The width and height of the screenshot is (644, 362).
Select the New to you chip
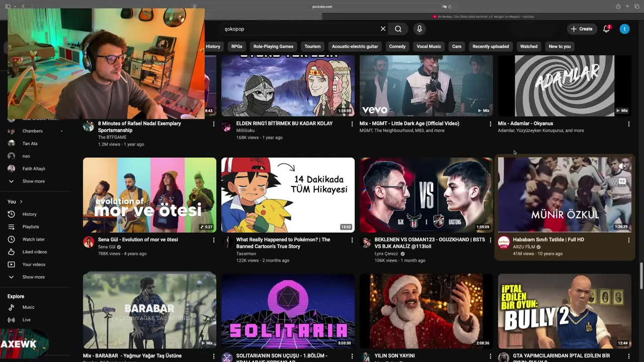(x=559, y=46)
